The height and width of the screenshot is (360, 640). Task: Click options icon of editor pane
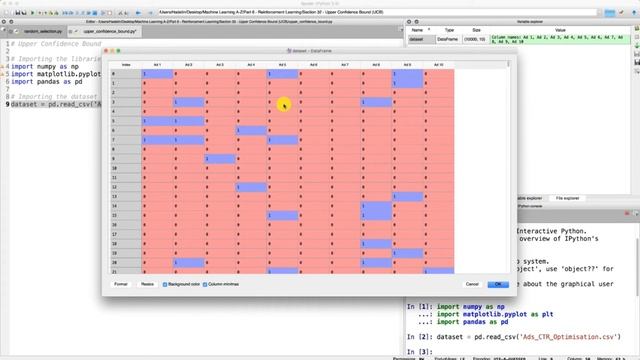click(x=11, y=22)
